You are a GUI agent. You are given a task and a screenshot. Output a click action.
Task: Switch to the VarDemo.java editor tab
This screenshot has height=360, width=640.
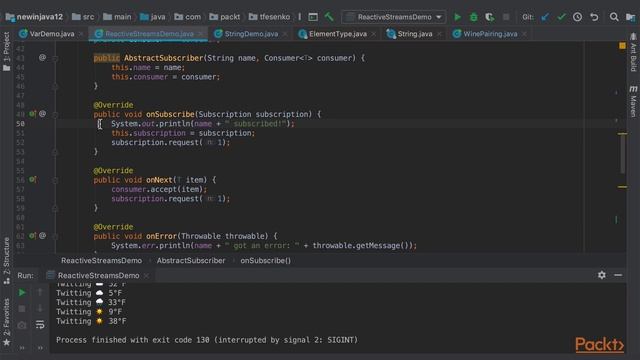pos(51,34)
